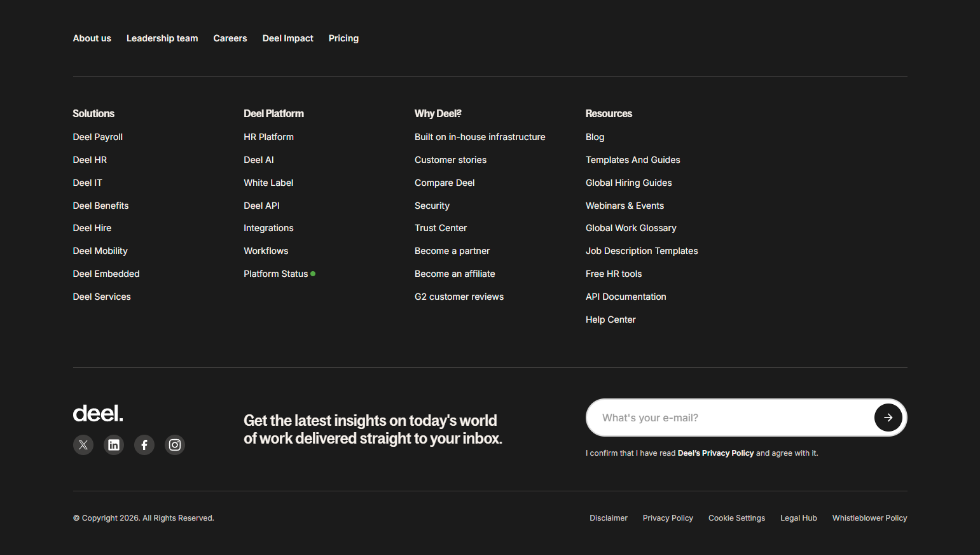Open Deel's Facebook icon

144,445
